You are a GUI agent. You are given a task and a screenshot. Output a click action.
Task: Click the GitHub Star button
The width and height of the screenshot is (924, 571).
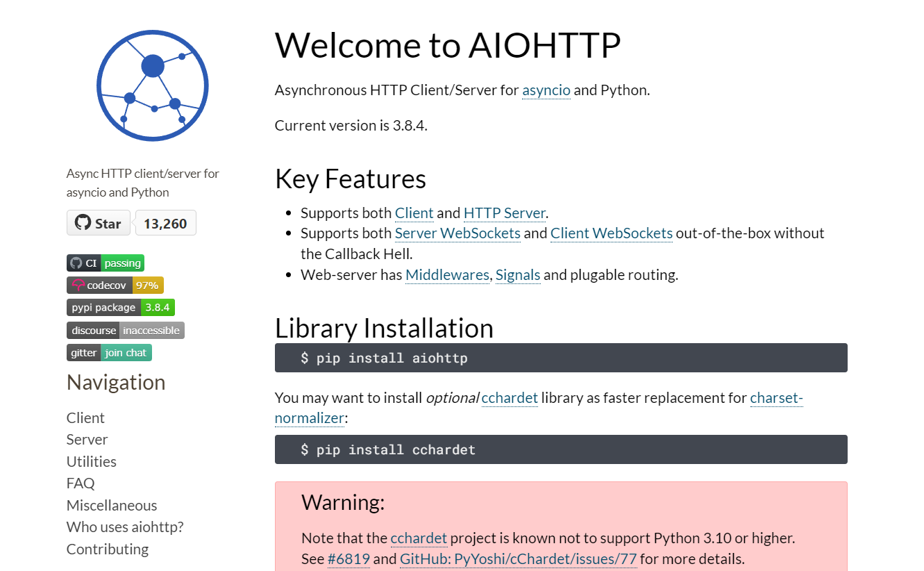(x=99, y=223)
